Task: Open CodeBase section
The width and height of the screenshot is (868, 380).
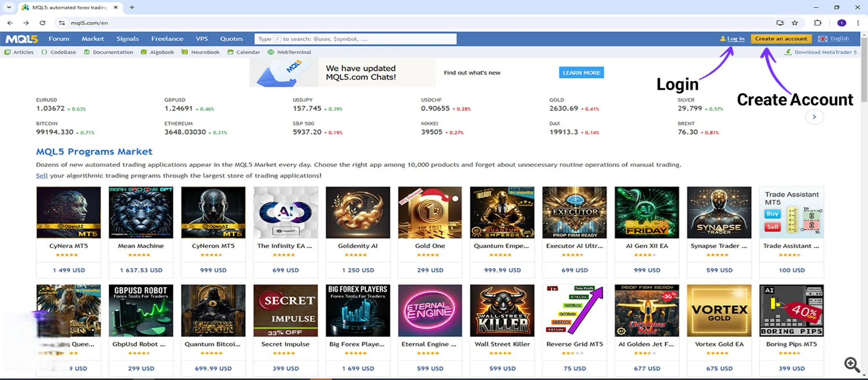Action: coord(59,52)
